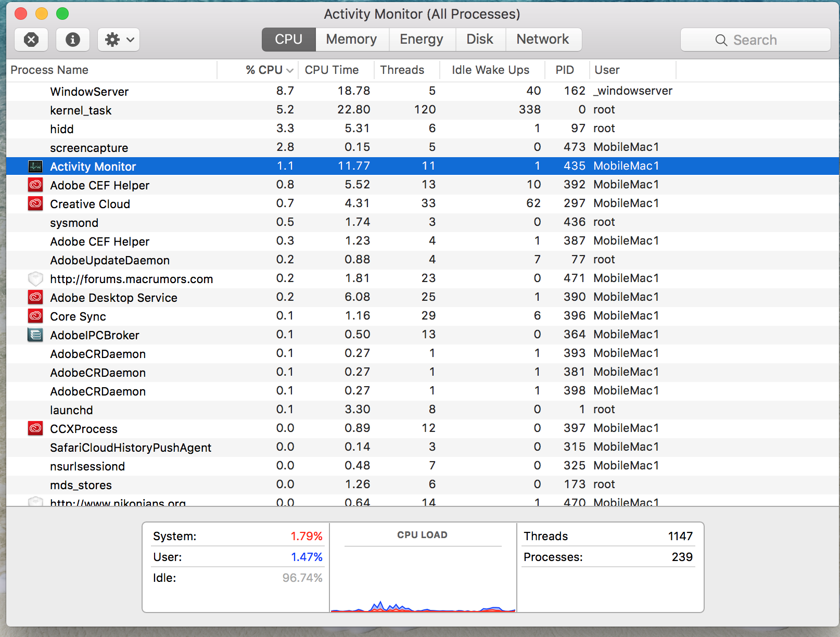Select the sysmond process row
Screen dimensions: 840x637
(x=423, y=222)
